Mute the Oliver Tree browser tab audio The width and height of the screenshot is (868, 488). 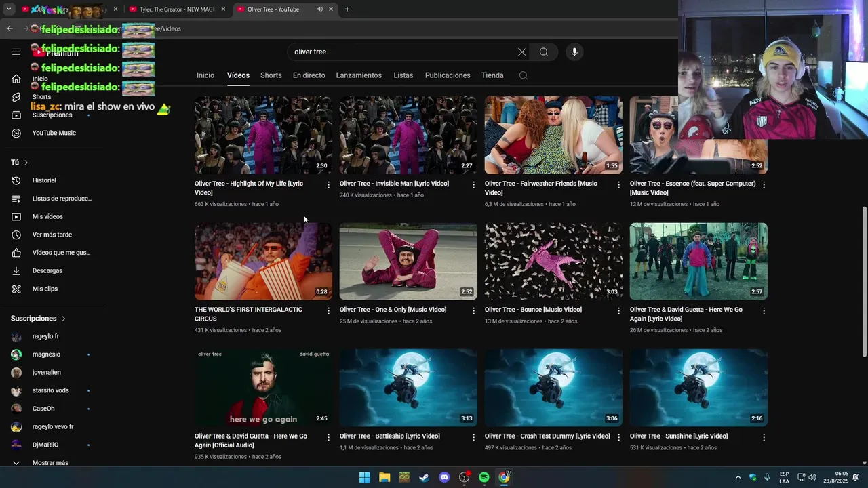point(319,9)
